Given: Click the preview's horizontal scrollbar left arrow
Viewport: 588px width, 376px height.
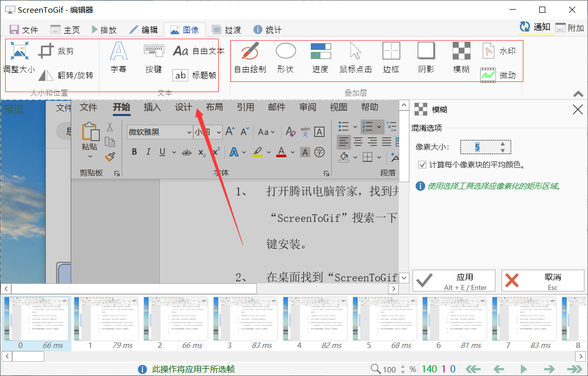Looking at the screenshot, I should click(x=6, y=288).
